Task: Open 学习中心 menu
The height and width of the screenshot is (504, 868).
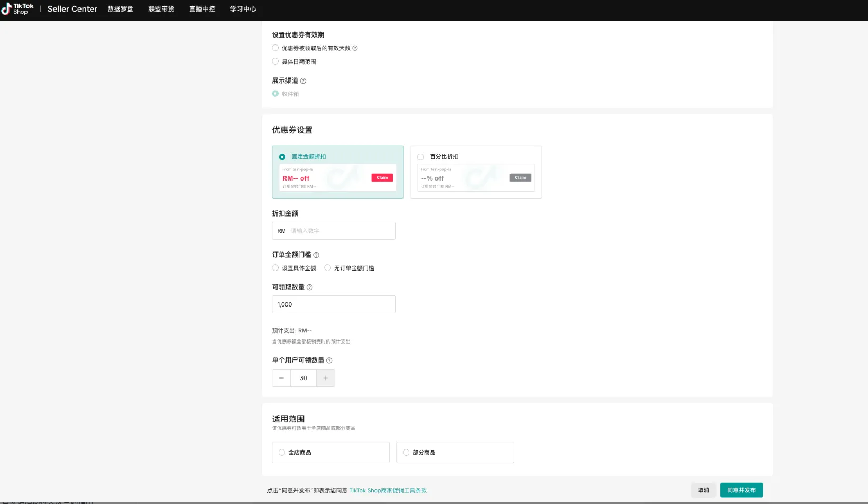Action: pyautogui.click(x=243, y=9)
